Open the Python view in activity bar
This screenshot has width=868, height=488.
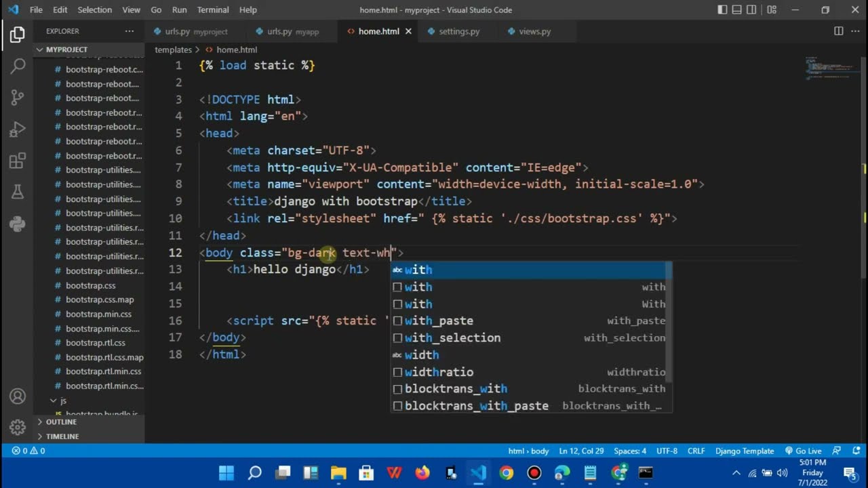pyautogui.click(x=18, y=224)
